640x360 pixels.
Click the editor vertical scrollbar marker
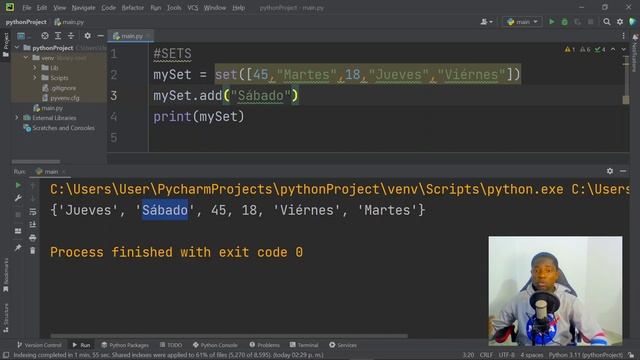(x=626, y=100)
